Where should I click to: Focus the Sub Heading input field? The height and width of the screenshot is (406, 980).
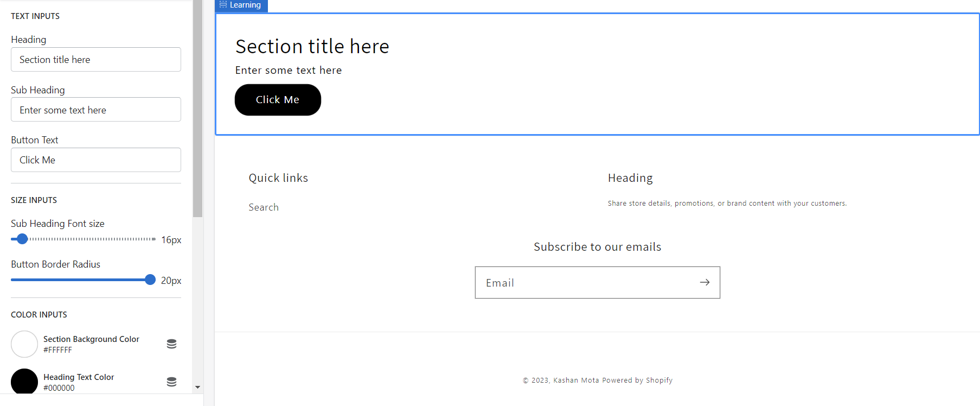(95, 109)
